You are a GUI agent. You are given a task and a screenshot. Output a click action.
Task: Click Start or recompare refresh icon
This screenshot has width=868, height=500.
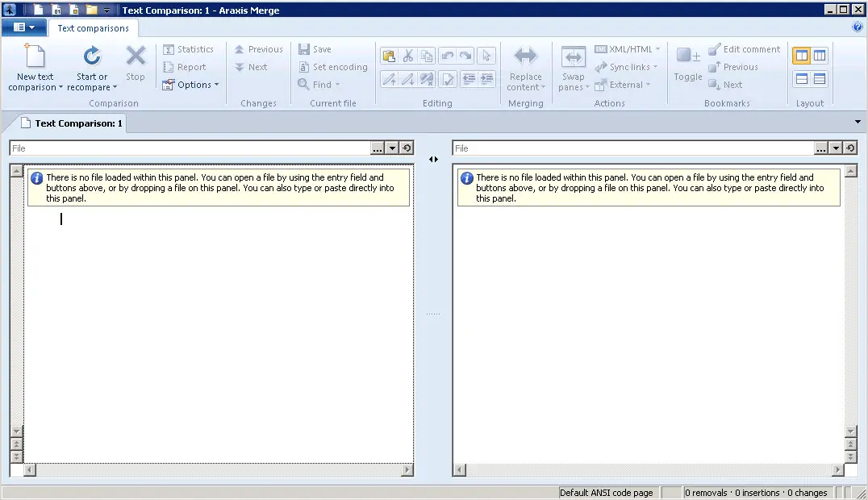pyautogui.click(x=92, y=56)
